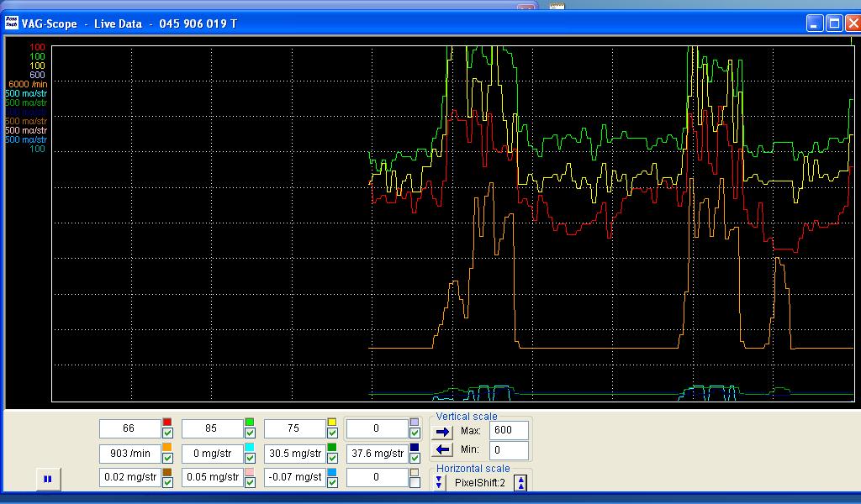Uncheck the trace checkbox beside 85
Image resolution: width=861 pixels, height=504 pixels.
[250, 433]
